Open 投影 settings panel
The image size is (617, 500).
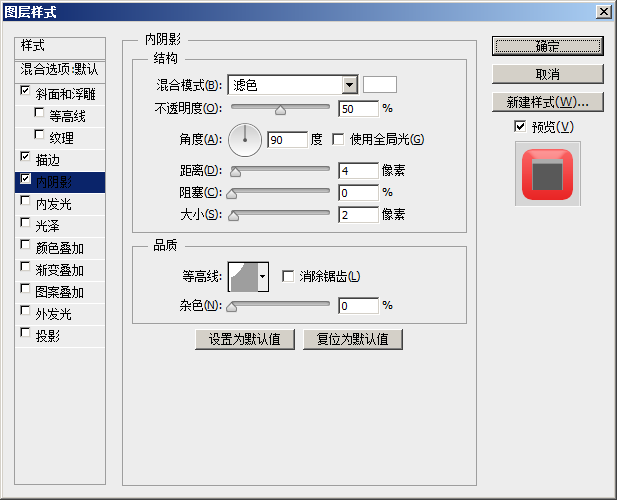point(48,336)
